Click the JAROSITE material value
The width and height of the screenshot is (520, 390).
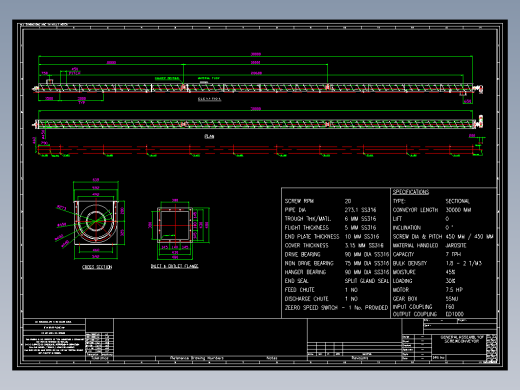[456, 245]
